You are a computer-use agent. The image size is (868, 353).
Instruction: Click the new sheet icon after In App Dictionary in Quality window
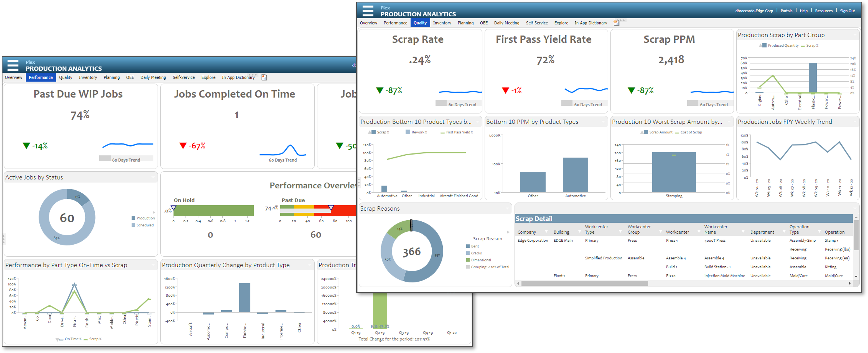click(616, 23)
